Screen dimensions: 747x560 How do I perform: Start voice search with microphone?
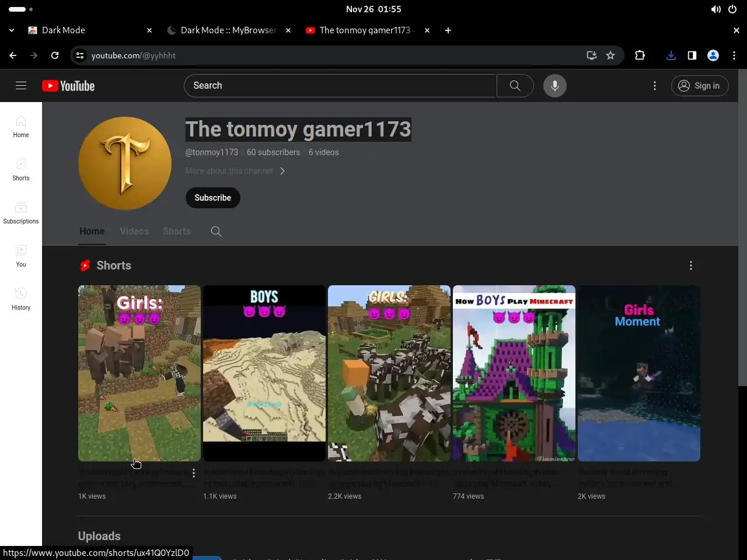coord(555,86)
